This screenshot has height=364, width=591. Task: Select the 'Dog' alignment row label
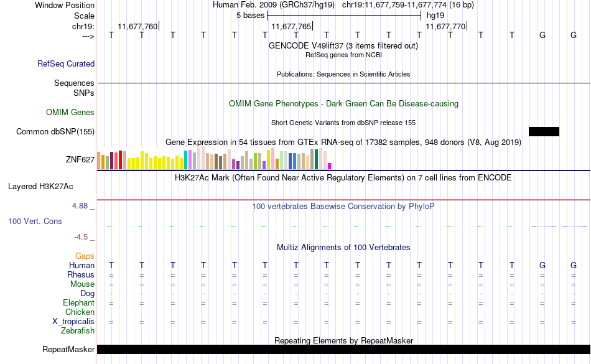coord(87,294)
